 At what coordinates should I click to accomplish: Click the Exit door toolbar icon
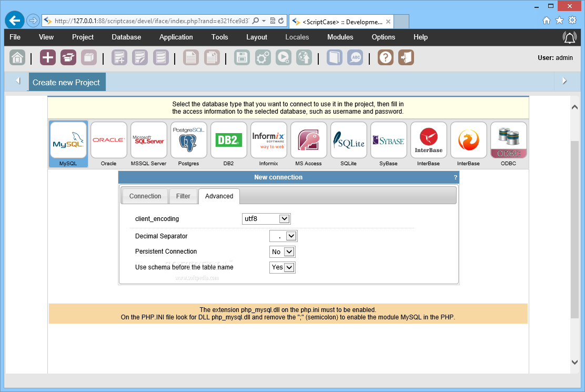[406, 58]
